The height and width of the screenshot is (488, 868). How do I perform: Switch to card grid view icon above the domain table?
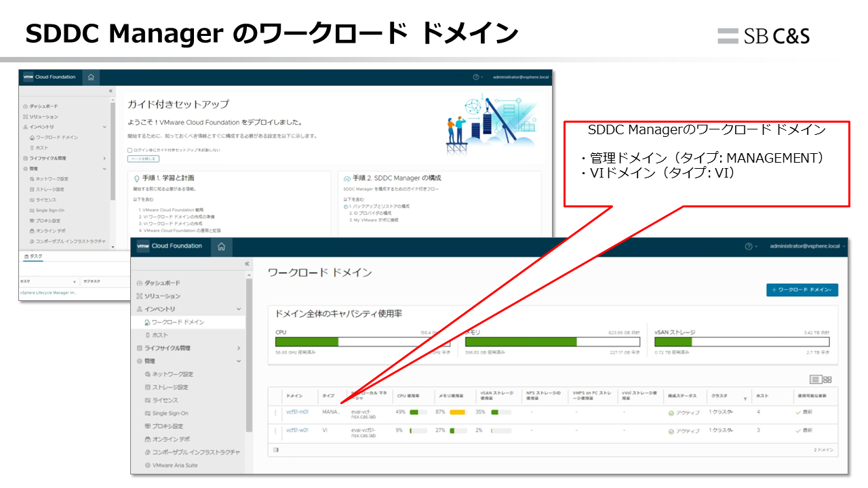pos(827,380)
